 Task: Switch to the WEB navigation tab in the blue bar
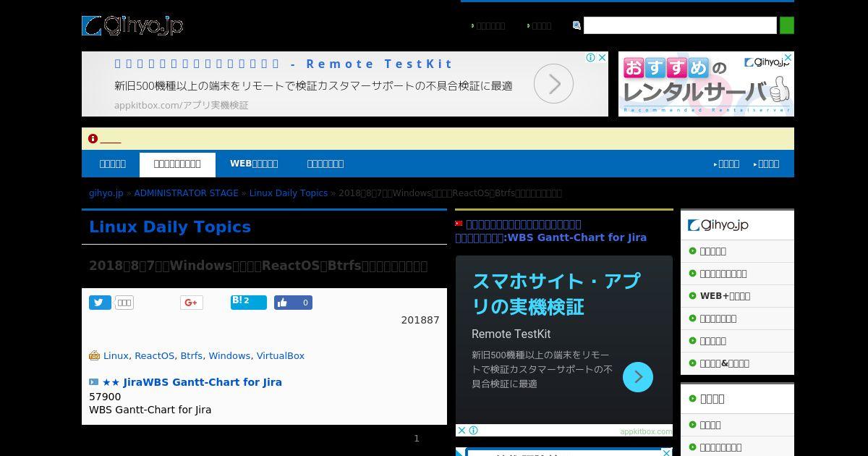254,164
